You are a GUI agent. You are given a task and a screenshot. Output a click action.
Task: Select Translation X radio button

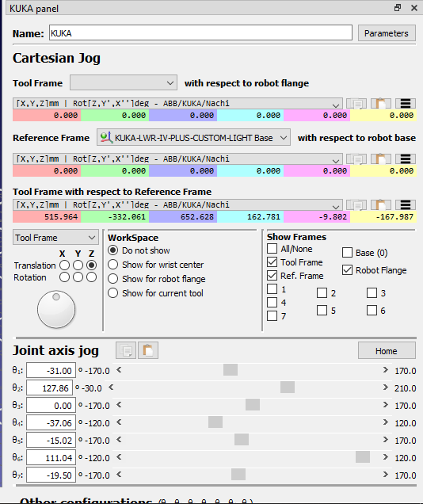click(x=64, y=265)
